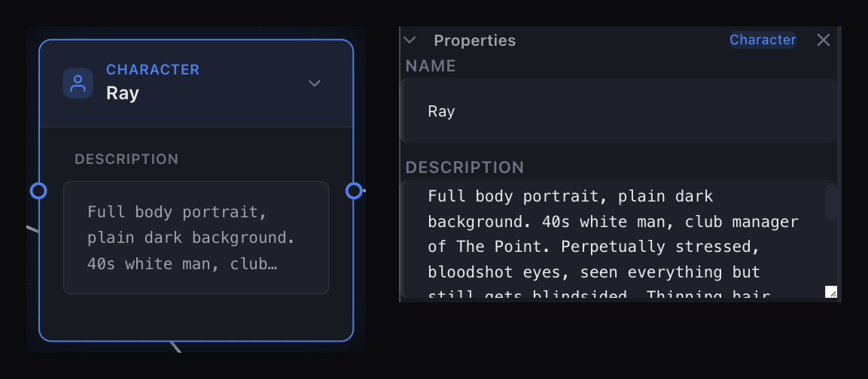Collapse the Properties panel chevron
The width and height of the screenshot is (868, 379).
click(x=410, y=40)
